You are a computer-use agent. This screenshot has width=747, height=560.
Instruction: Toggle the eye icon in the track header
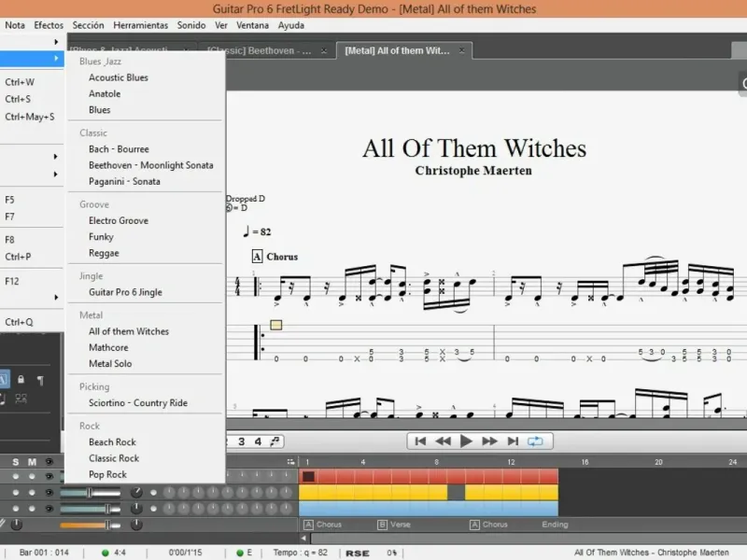49,462
